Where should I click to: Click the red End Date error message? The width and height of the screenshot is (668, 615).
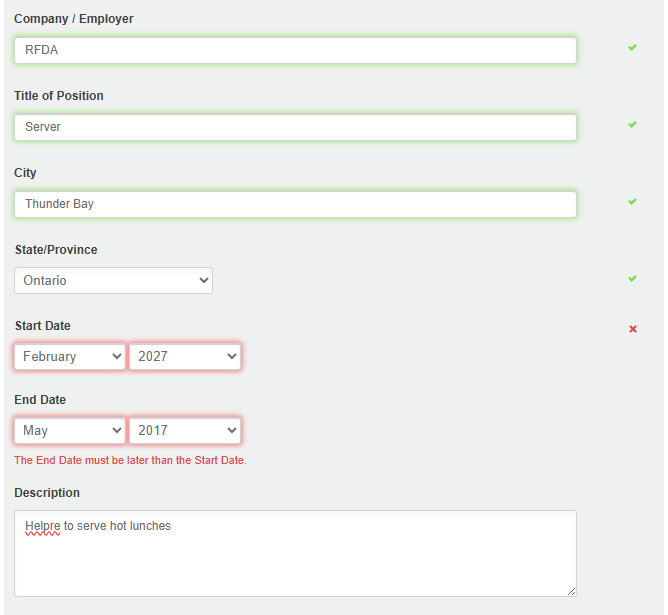coord(130,461)
